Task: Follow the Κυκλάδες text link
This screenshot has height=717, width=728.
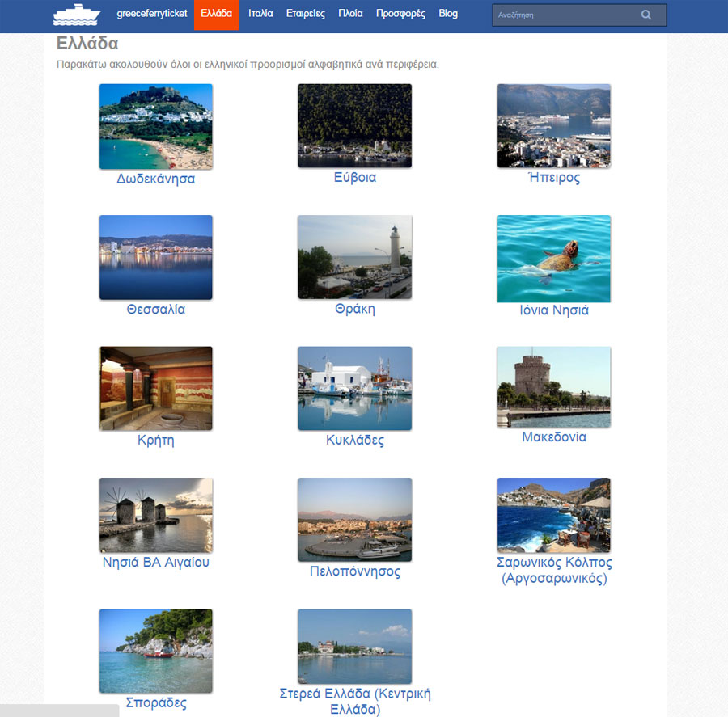Action: pyautogui.click(x=355, y=441)
